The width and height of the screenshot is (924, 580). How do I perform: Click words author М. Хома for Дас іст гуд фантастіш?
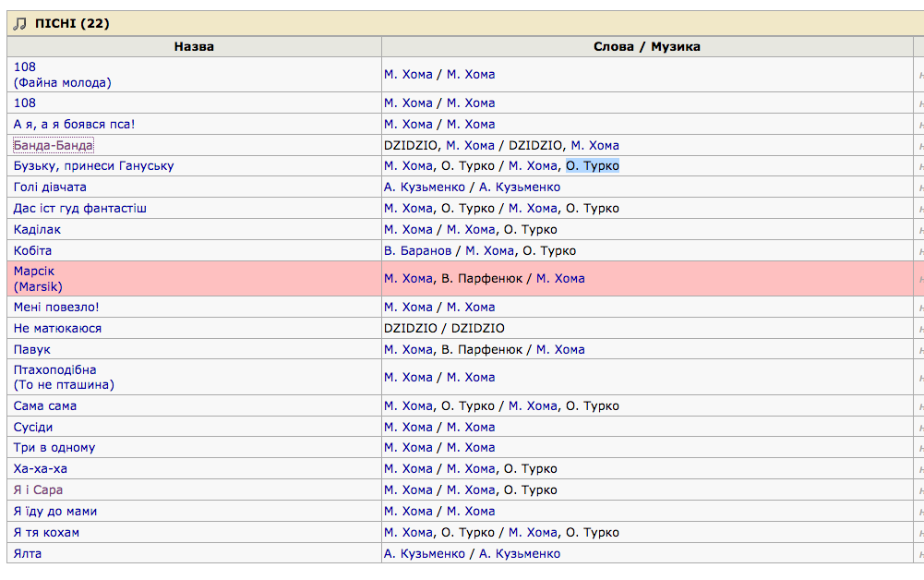408,209
